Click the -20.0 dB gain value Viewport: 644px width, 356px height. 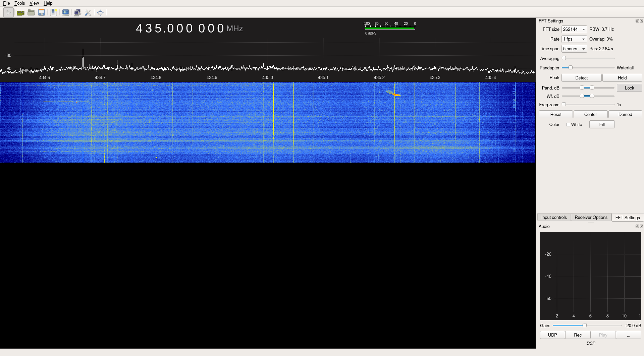pyautogui.click(x=633, y=325)
